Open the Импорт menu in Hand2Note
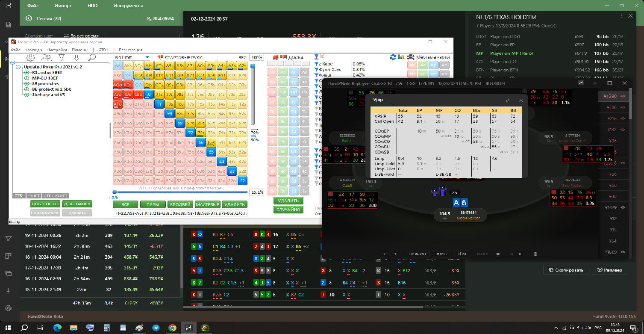The width and height of the screenshot is (644, 334). [63, 6]
